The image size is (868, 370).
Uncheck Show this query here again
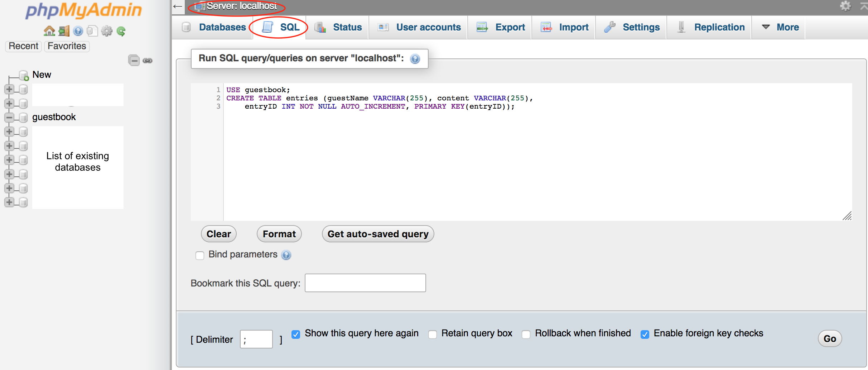point(295,334)
